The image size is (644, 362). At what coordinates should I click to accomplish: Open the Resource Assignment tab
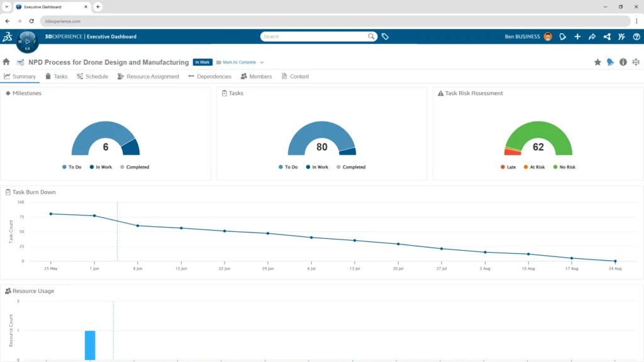(x=148, y=76)
